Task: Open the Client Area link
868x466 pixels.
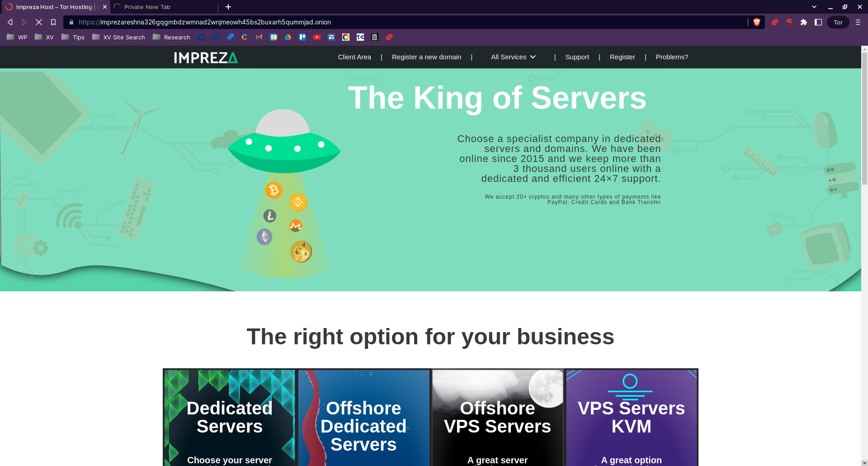Action: click(354, 57)
